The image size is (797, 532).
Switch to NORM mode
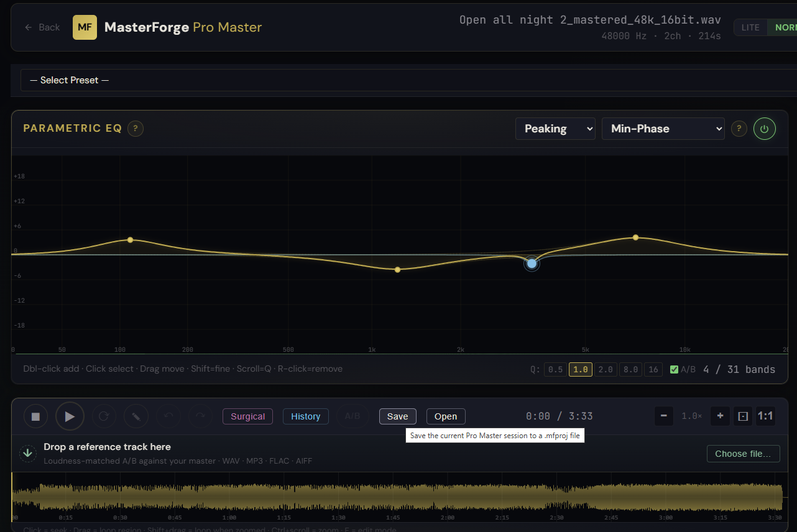click(x=783, y=27)
